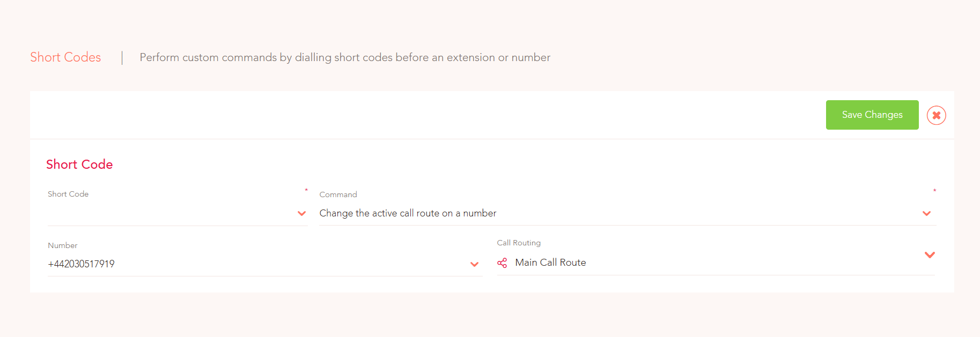Click the required asterisk above the Short Code field
Image resolution: width=980 pixels, height=337 pixels.
point(306,190)
